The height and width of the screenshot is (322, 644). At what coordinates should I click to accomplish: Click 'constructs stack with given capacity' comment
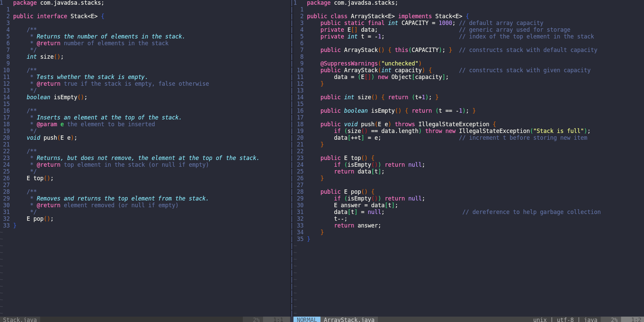coord(525,70)
